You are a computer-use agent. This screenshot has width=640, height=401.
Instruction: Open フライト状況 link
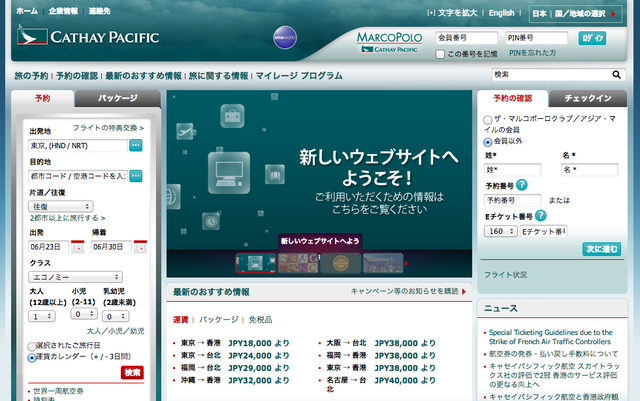(x=505, y=275)
